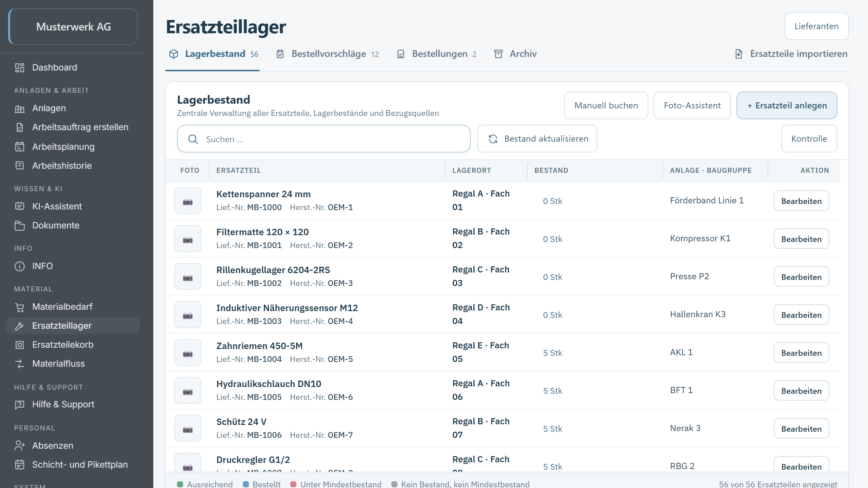Image resolution: width=868 pixels, height=488 pixels.
Task: Open photo placeholder for Kettenspanner 24 mm
Action: click(x=188, y=201)
